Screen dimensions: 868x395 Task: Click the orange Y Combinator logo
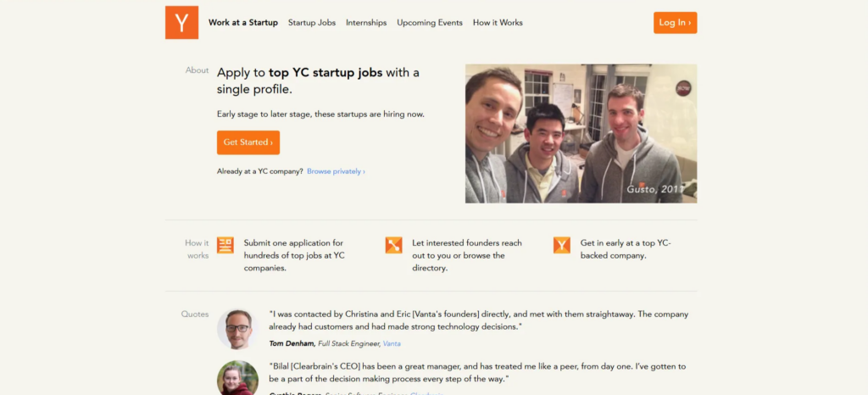point(181,23)
